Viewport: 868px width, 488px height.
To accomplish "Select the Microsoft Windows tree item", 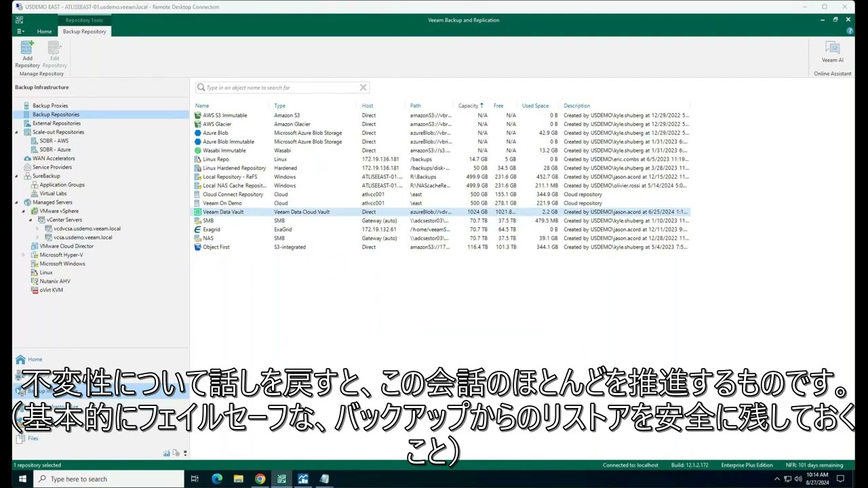I will point(62,264).
